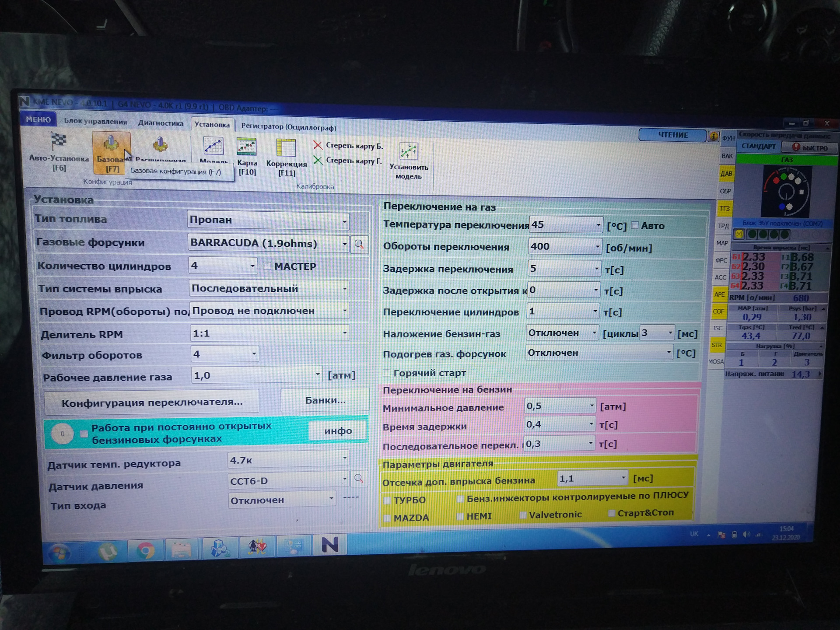The width and height of the screenshot is (840, 630).
Task: Collapse Время впрыска panel arrow
Action: (x=828, y=248)
